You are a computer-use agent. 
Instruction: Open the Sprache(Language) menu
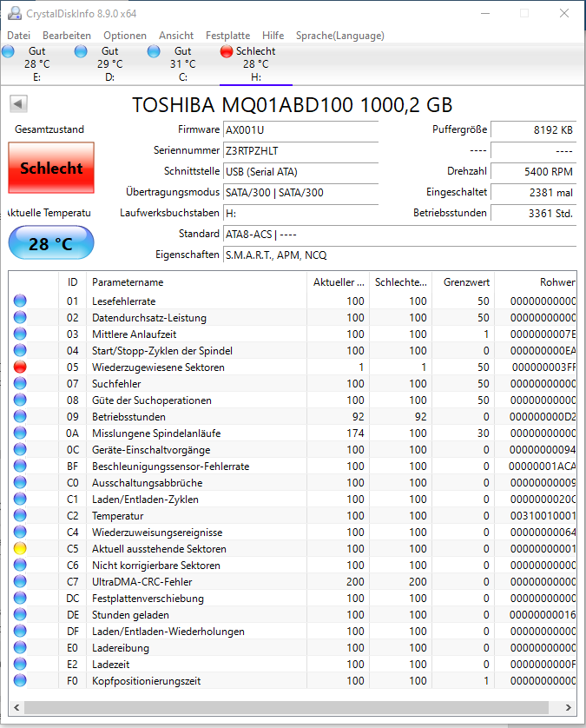[x=340, y=36]
